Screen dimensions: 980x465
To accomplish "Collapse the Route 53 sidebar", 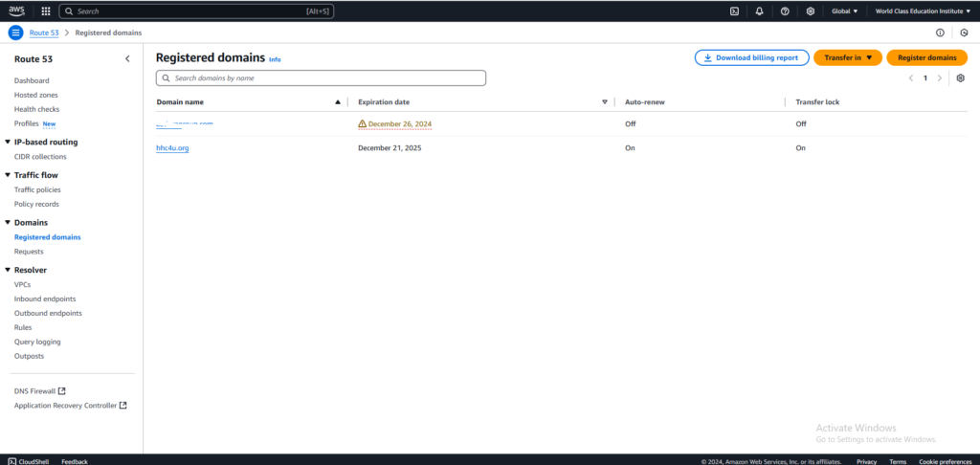I will point(127,58).
